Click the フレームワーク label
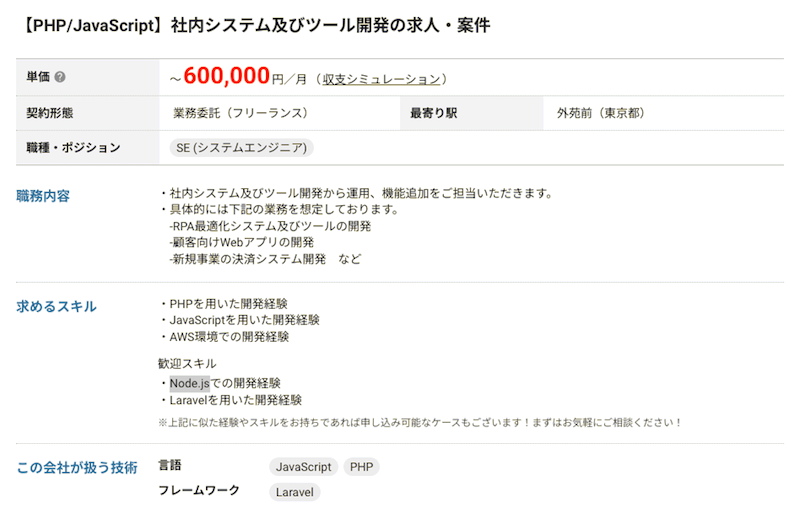 (x=199, y=491)
